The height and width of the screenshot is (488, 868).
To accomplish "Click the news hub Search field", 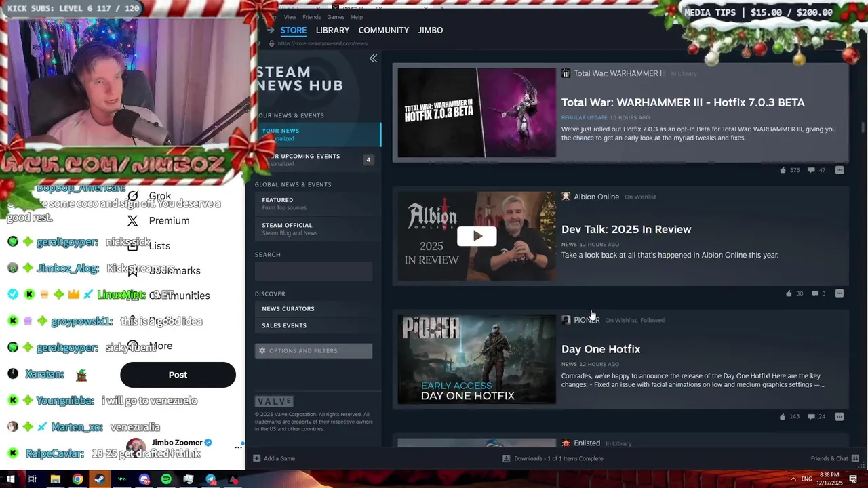I will tap(313, 271).
